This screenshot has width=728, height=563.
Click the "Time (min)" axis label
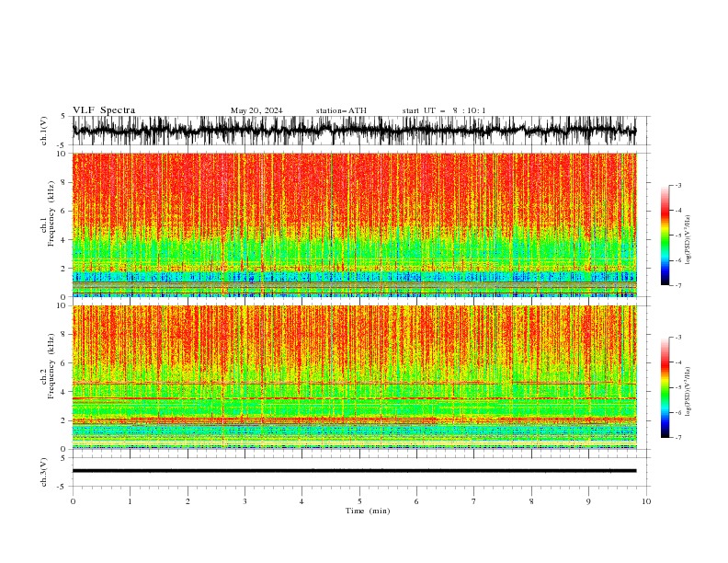(368, 511)
